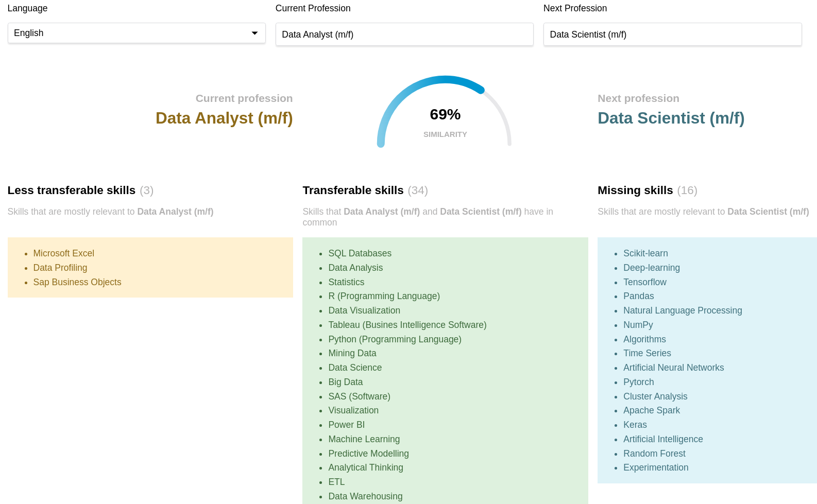Screen dimensions: 817x504
Task: Select Microsoft Excel in less transferable skills
Action: click(63, 253)
